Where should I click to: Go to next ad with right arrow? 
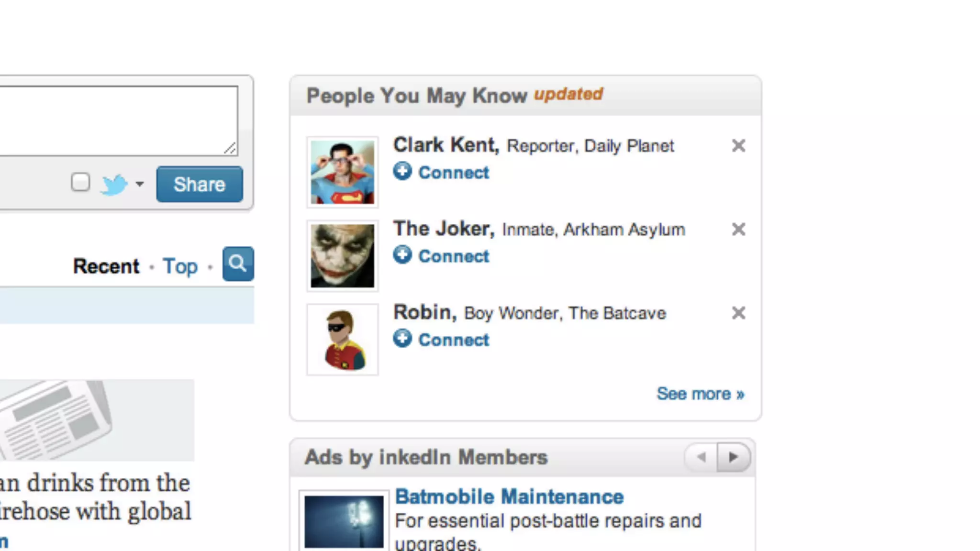(x=733, y=457)
